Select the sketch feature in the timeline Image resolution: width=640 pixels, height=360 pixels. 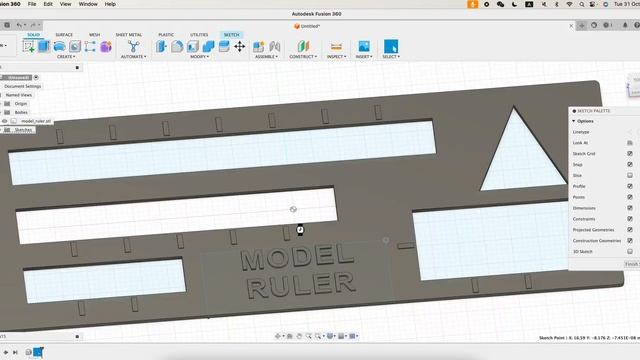[38, 352]
